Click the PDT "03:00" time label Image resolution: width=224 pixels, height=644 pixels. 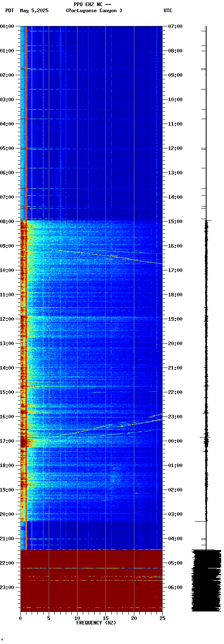click(x=7, y=99)
